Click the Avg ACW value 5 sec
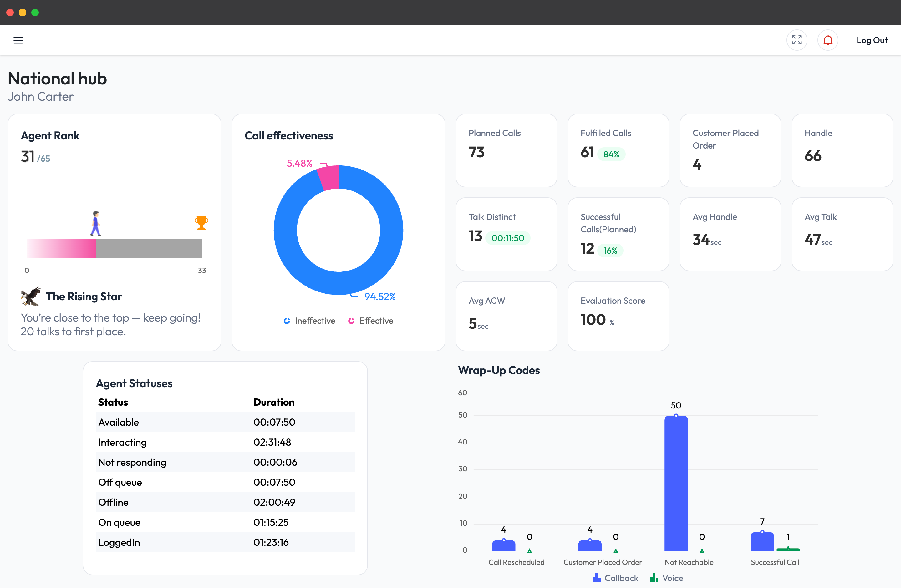This screenshot has height=588, width=901. 479,323
